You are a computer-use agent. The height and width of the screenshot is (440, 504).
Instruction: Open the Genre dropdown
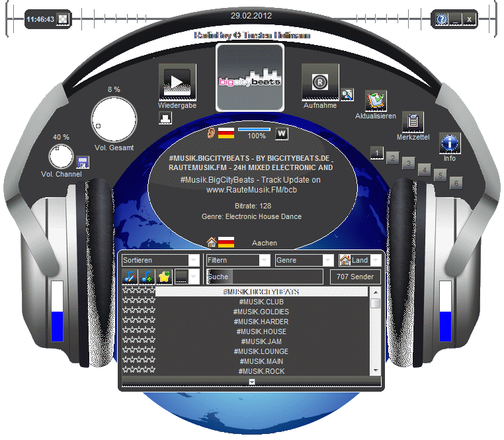point(304,260)
